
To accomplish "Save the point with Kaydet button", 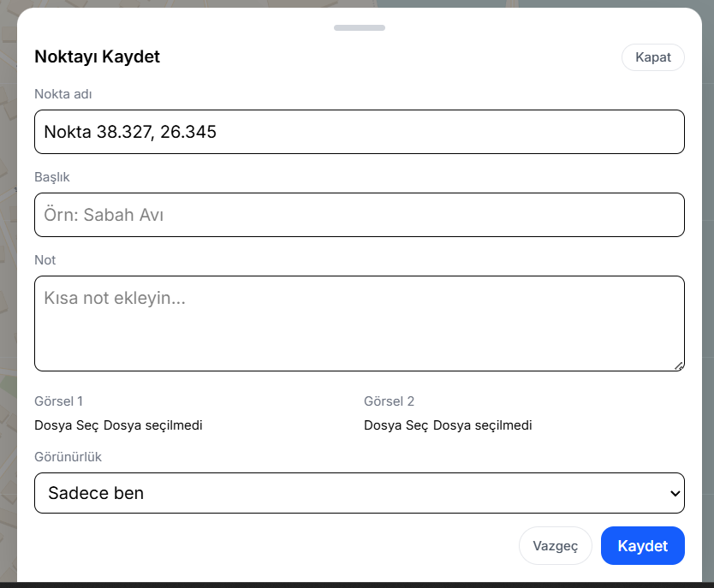I will pyautogui.click(x=642, y=546).
